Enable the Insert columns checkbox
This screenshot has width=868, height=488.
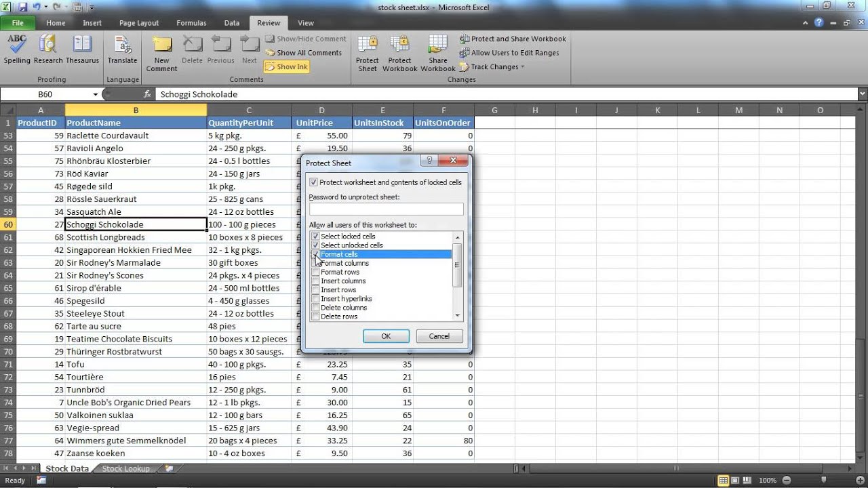pyautogui.click(x=315, y=281)
